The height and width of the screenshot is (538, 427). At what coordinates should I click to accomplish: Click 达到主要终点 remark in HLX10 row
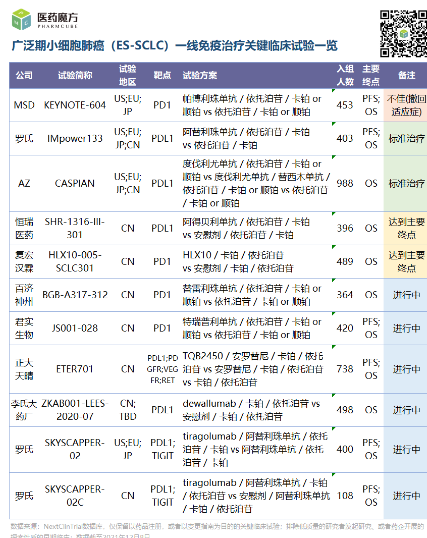[406, 261]
